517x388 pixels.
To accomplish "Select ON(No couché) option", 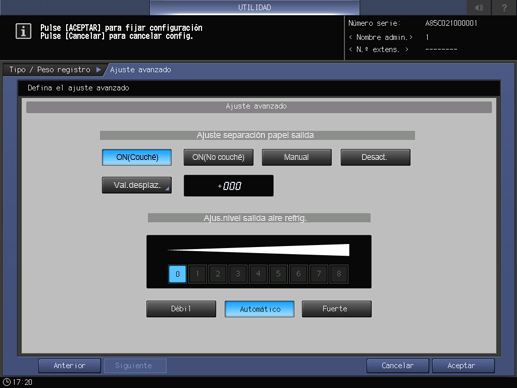I will pyautogui.click(x=218, y=157).
